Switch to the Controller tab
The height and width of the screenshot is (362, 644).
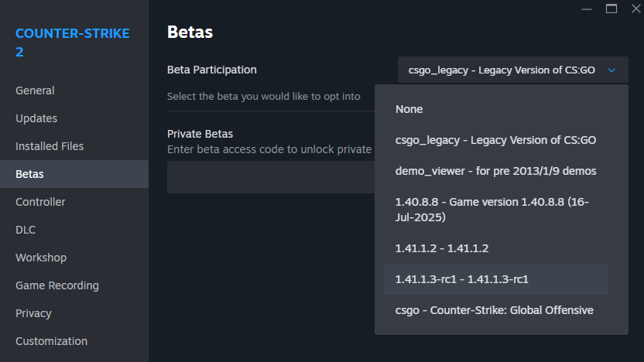click(40, 202)
